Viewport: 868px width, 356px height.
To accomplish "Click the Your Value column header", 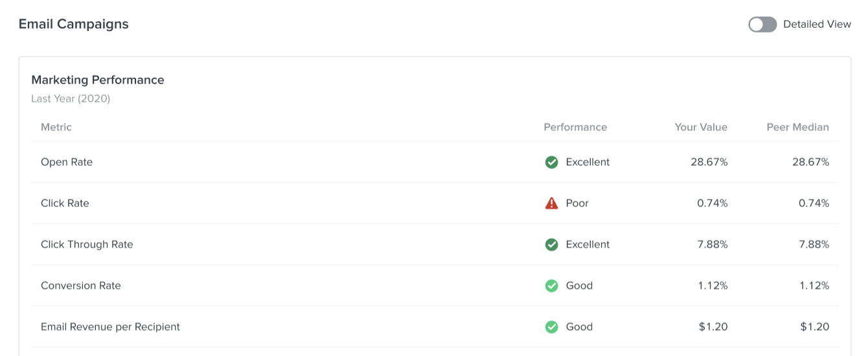I will point(701,127).
